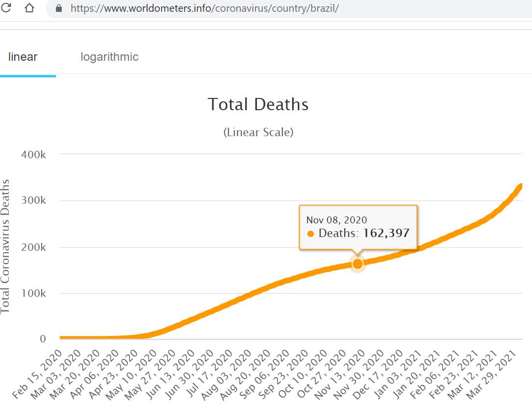
Task: Select the linear scale tab
Action: [x=23, y=57]
